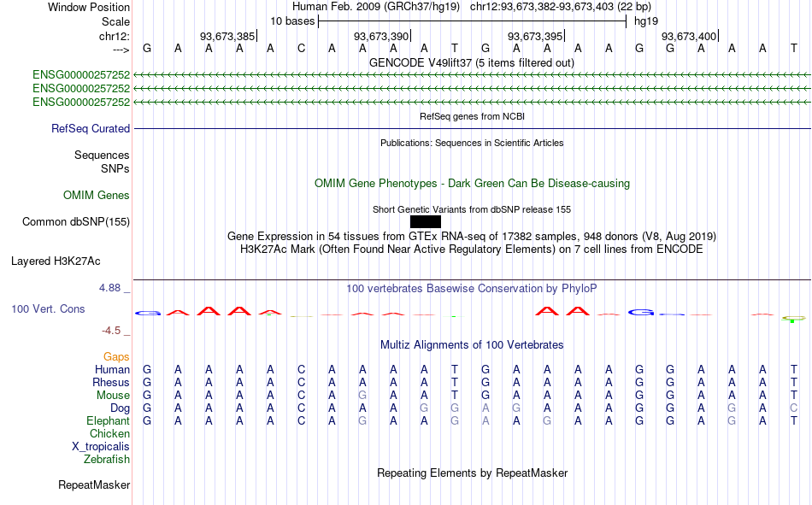Select the Human alignment row label
The height and width of the screenshot is (505, 812).
coord(112,369)
